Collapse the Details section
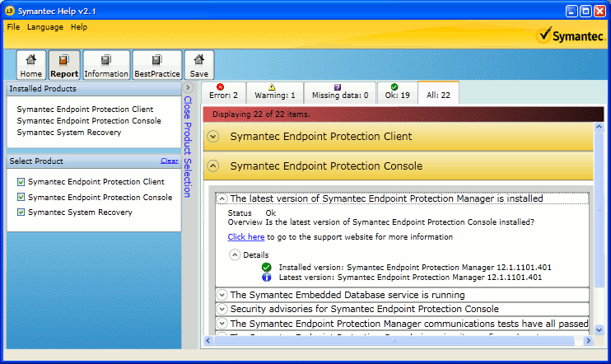 235,254
